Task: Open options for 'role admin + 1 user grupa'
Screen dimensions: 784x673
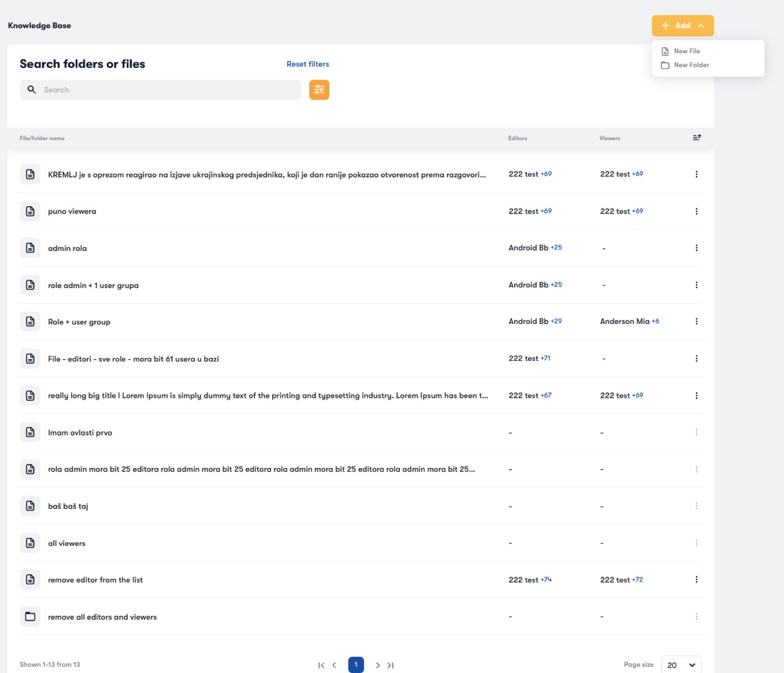Action: tap(697, 285)
